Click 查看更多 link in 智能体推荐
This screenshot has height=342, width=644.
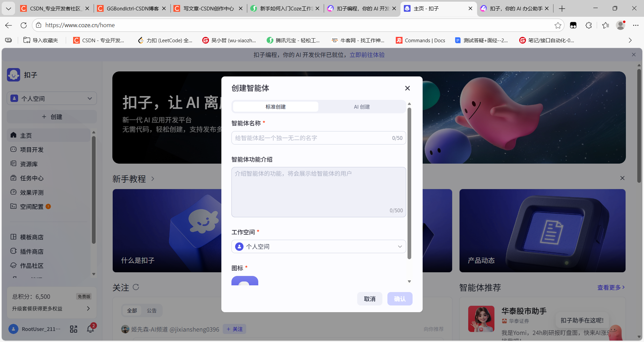(611, 287)
